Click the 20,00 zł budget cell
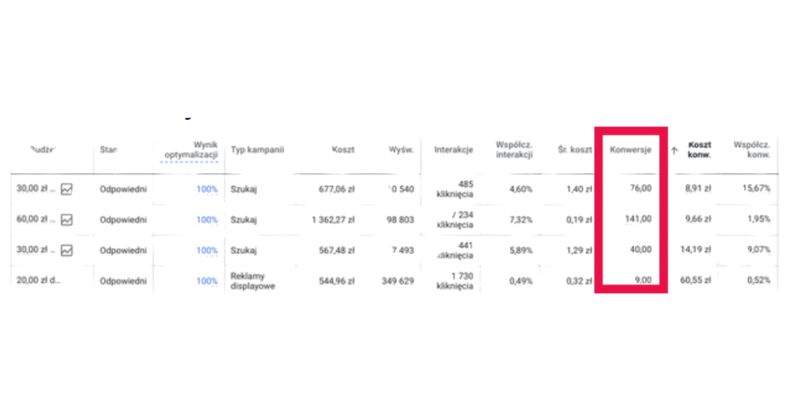The width and height of the screenshot is (800, 400). (x=38, y=281)
